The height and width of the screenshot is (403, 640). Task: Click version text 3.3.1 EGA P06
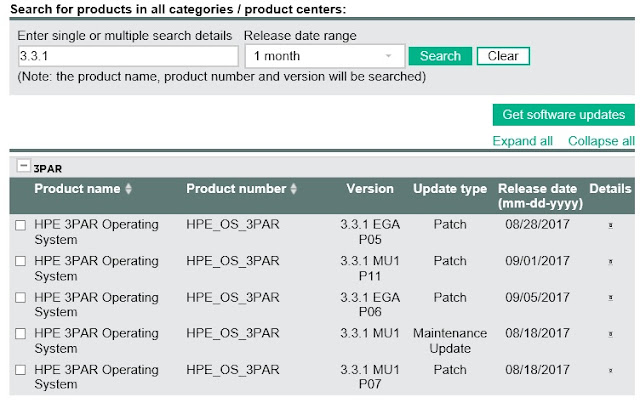pos(370,304)
